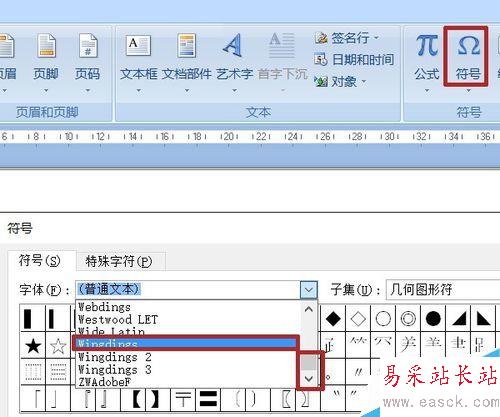Open the Footer (页脚) ribbon button
The height and width of the screenshot is (417, 500).
(x=46, y=62)
